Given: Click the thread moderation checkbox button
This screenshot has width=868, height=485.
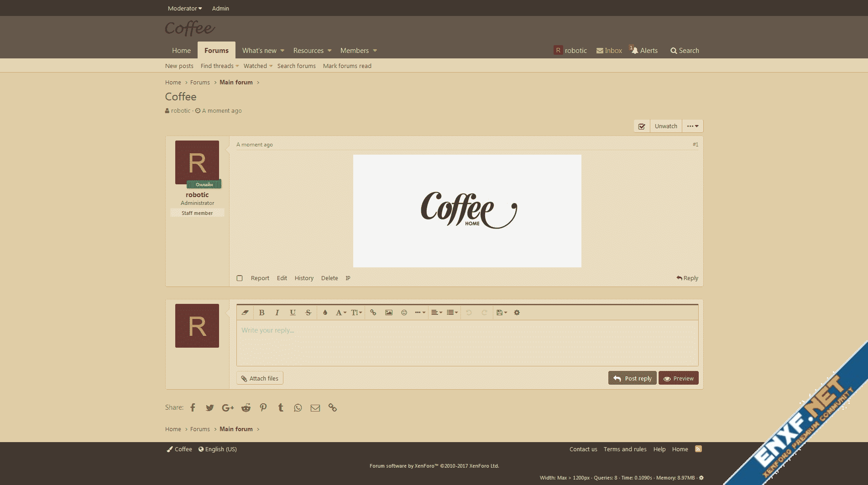Looking at the screenshot, I should pos(642,126).
